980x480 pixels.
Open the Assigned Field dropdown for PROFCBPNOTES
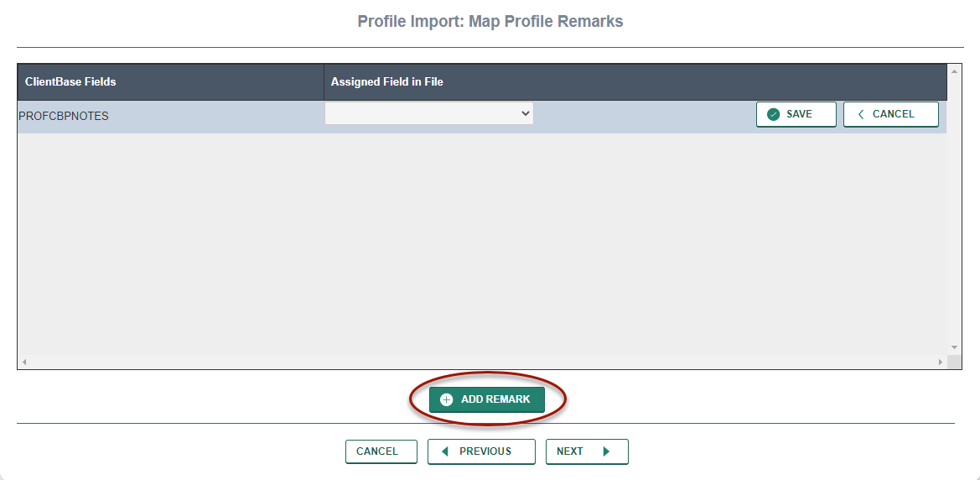click(429, 113)
